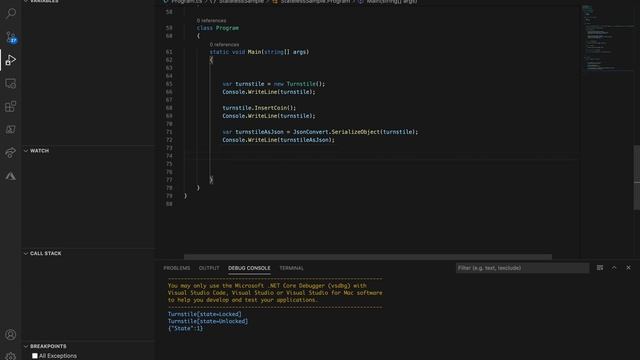The width and height of the screenshot is (640, 360).
Task: Click 'Console.WriteLine(turnstileAsJson);' line
Action: click(278, 140)
